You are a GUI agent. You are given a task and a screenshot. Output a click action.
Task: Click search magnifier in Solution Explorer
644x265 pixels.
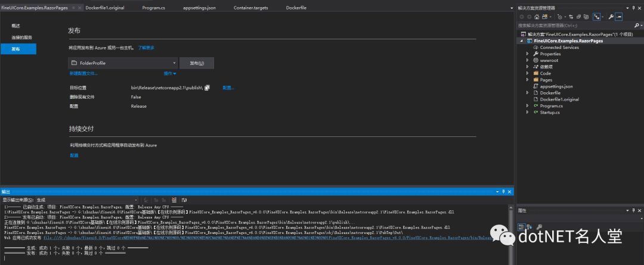636,26
